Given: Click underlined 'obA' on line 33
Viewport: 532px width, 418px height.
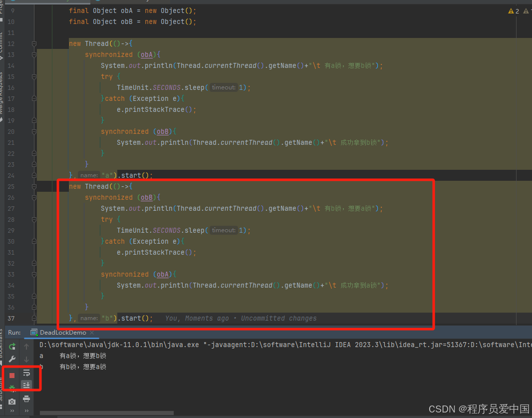Looking at the screenshot, I should (163, 274).
